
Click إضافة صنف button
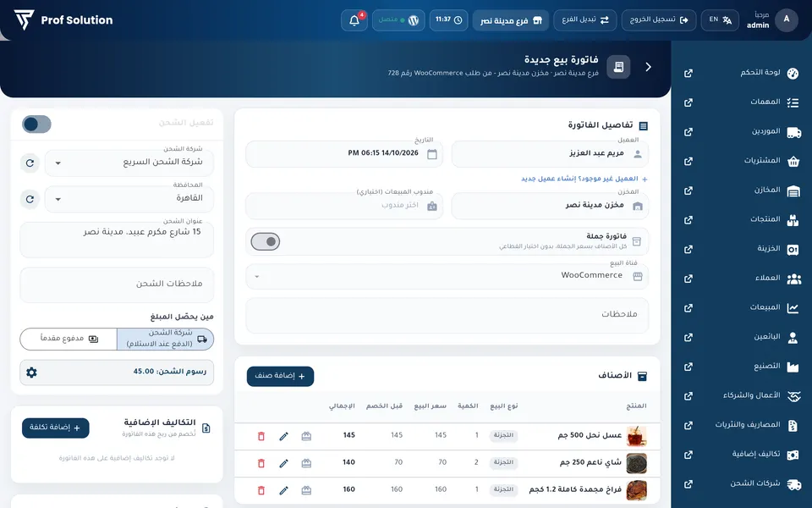coord(280,376)
